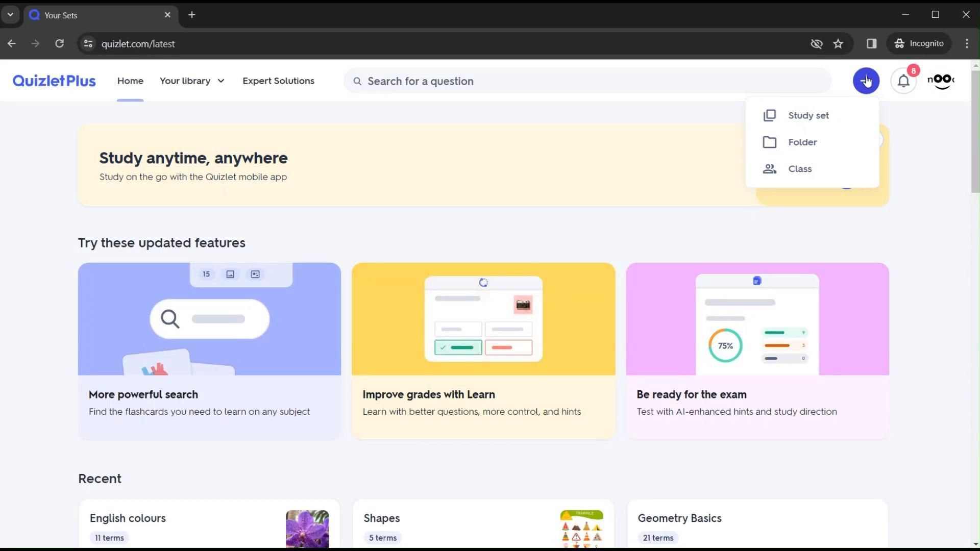Click the QuizletPlus logo
Viewport: 980px width, 551px height.
[54, 81]
